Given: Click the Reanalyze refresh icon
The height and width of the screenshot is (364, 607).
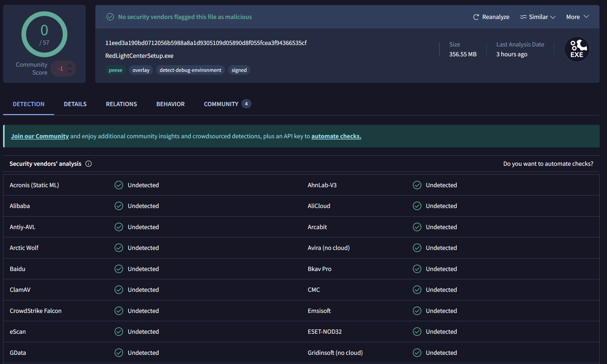Looking at the screenshot, I should 476,17.
